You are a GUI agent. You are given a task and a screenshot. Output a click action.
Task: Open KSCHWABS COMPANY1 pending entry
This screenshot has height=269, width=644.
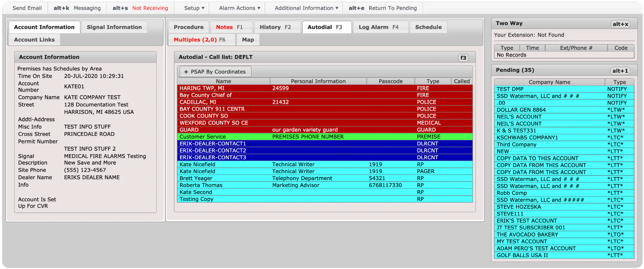pyautogui.click(x=564, y=138)
